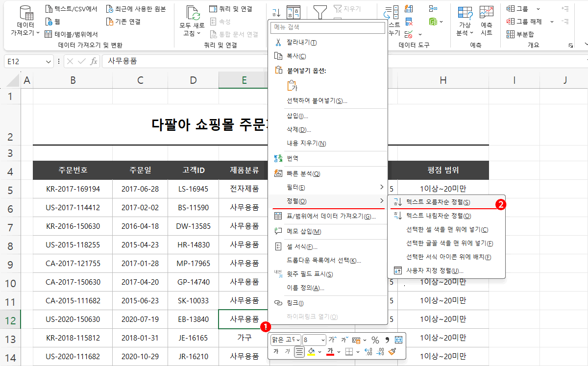Click the menu search (메뉴 검색) field
Image resolution: width=588 pixels, height=366 pixels.
[328, 27]
